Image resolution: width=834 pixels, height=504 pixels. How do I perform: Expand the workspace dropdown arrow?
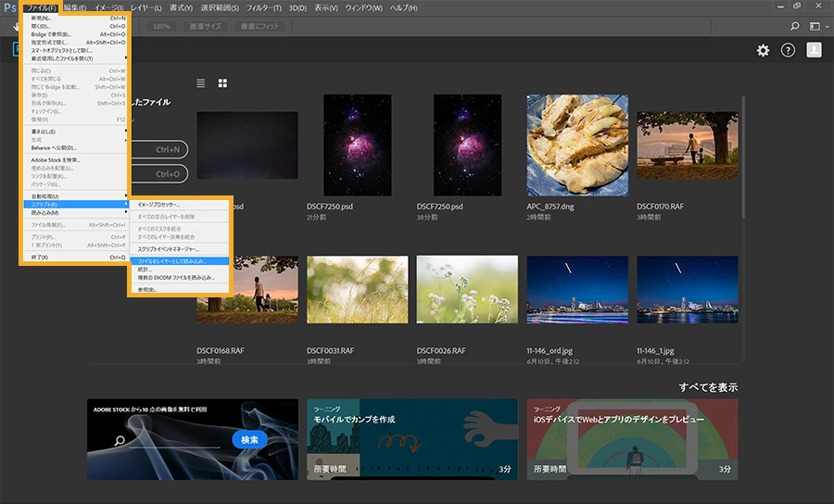click(x=828, y=26)
